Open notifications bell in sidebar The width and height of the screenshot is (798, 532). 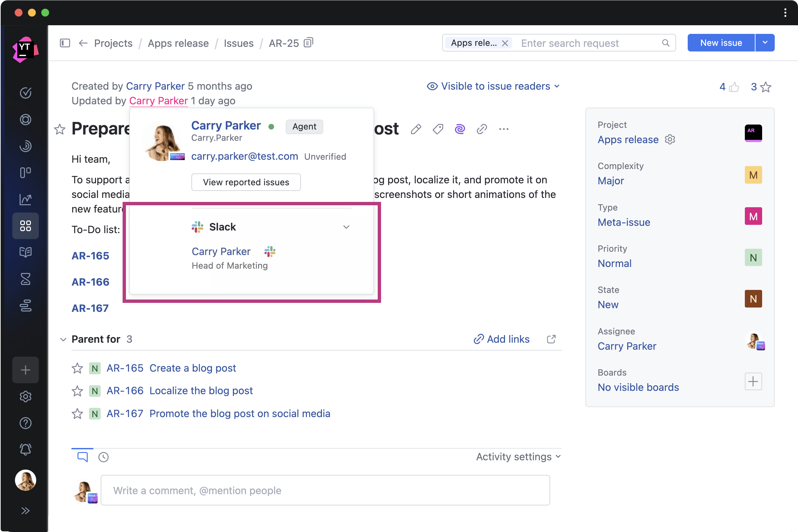[x=26, y=450]
